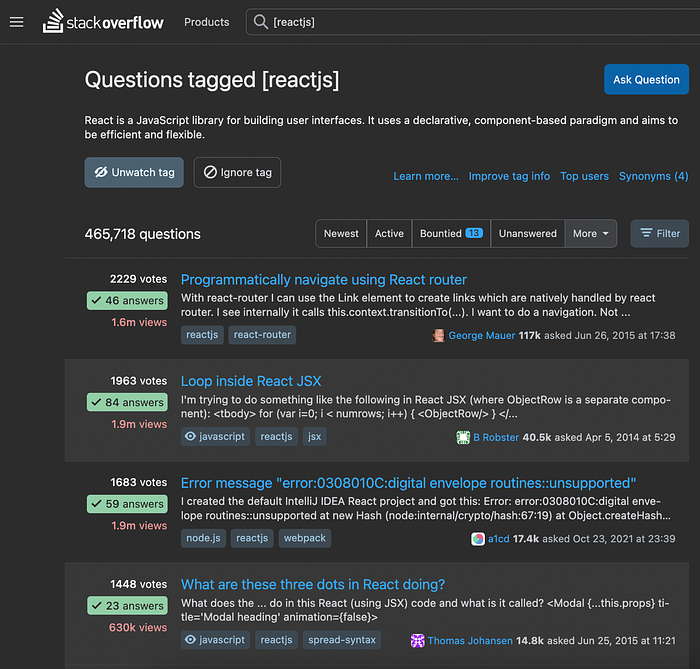700x669 pixels.
Task: Click a1cd's avatar image
Action: [x=478, y=539]
